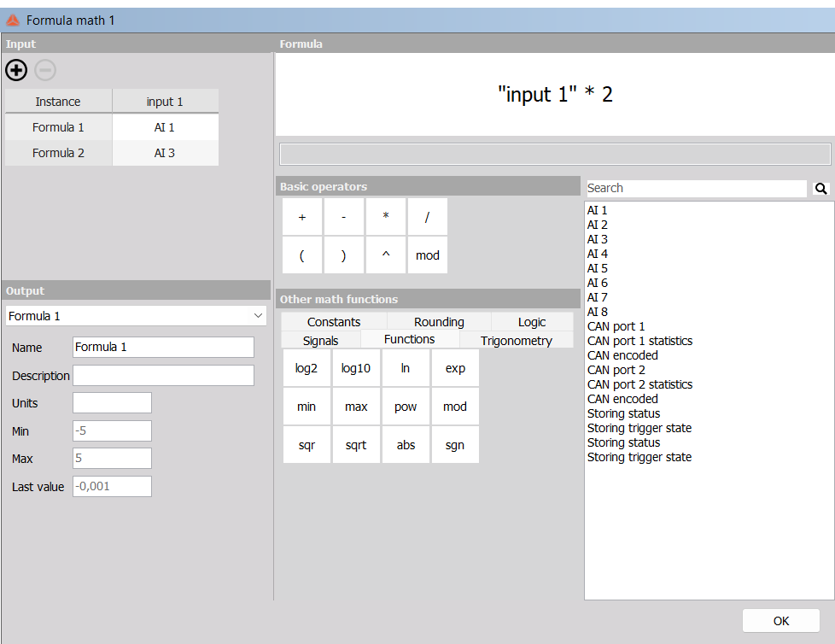Insert the max function
Image resolution: width=835 pixels, height=644 pixels.
point(356,407)
